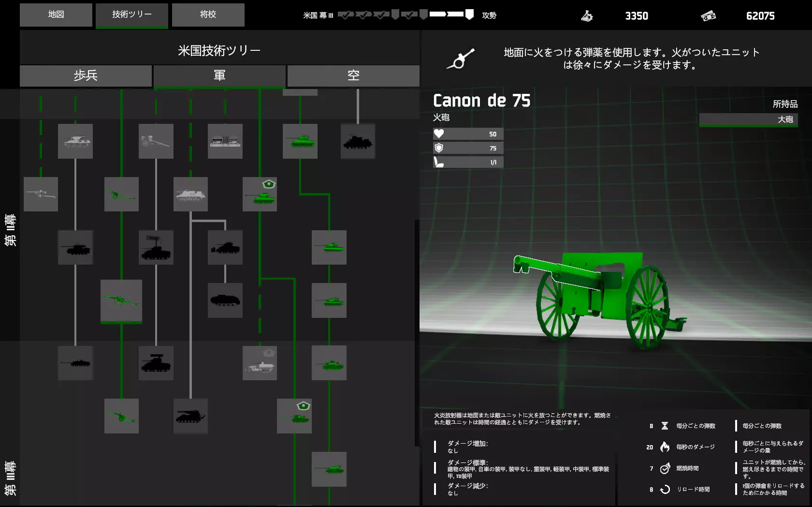812x507 pixels.
Task: Click the 燃焼時間 stat label
Action: click(687, 468)
